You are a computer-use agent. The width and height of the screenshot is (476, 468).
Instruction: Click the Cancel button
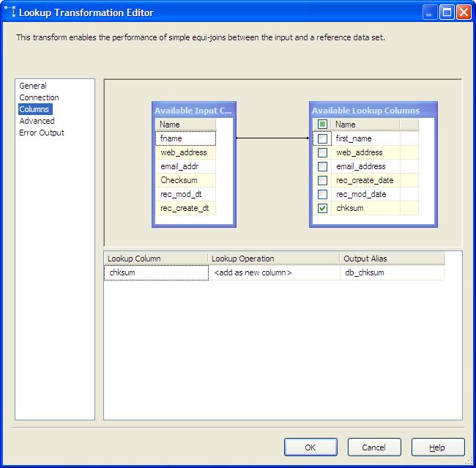[x=373, y=447]
